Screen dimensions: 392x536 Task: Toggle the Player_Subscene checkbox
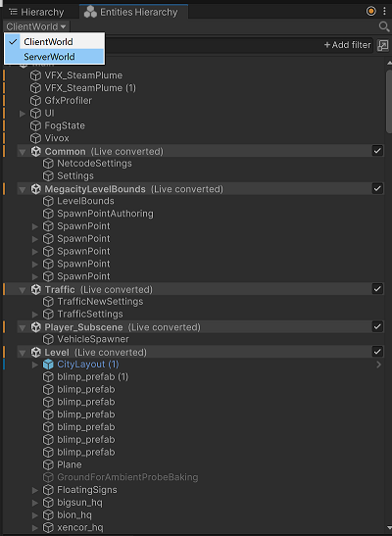click(x=377, y=326)
